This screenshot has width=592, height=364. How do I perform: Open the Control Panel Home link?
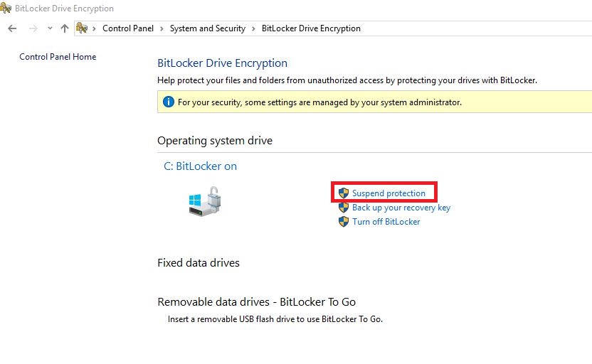coord(58,57)
